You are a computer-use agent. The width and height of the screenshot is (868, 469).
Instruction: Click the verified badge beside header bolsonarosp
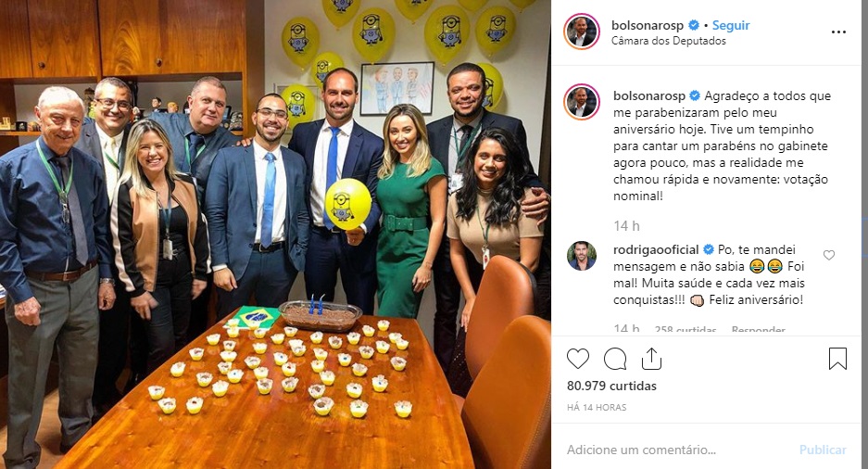(694, 25)
